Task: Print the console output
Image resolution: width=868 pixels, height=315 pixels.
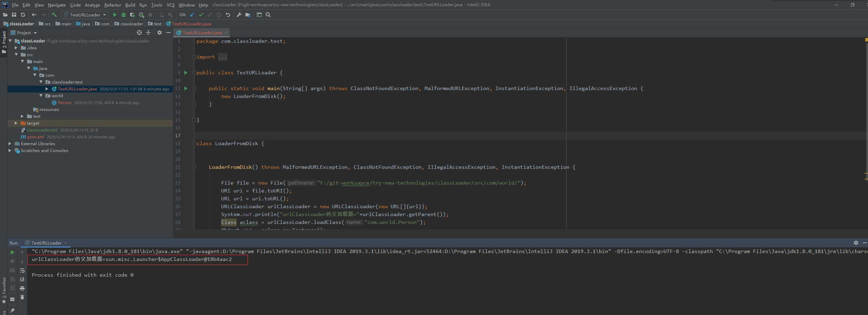Action: [22, 288]
